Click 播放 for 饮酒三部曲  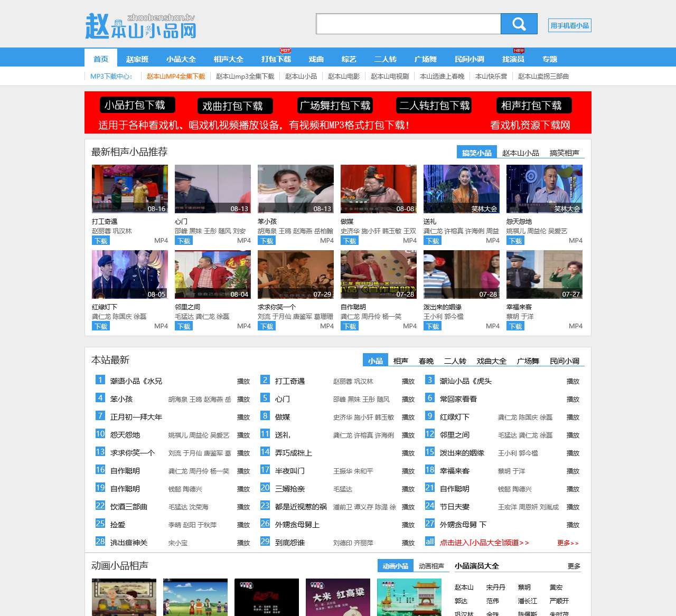243,507
